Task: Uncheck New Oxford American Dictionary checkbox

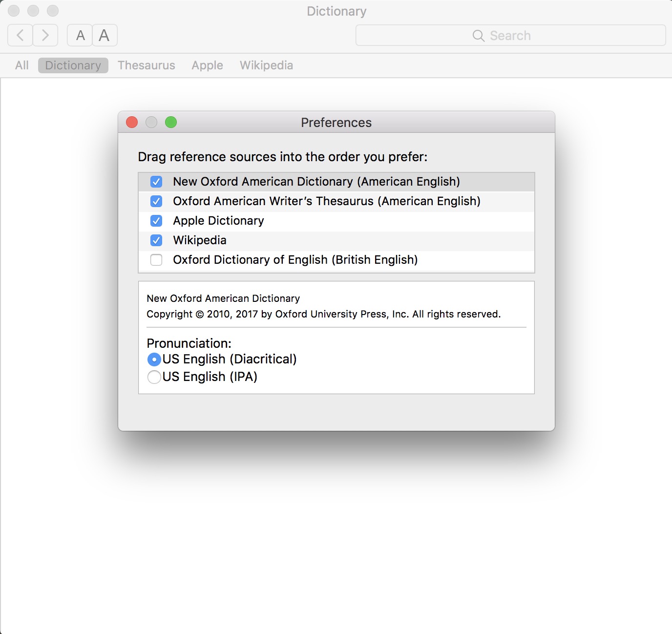Action: click(x=156, y=182)
